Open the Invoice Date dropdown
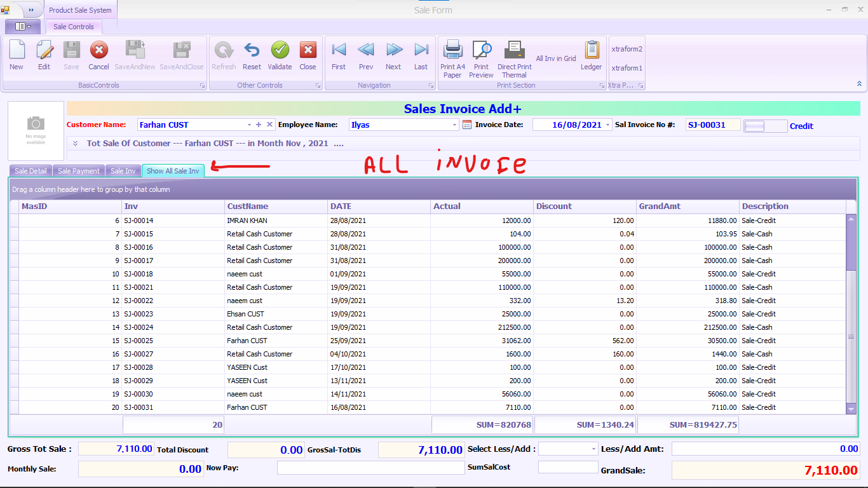Viewport: 868px width, 488px height. click(608, 125)
